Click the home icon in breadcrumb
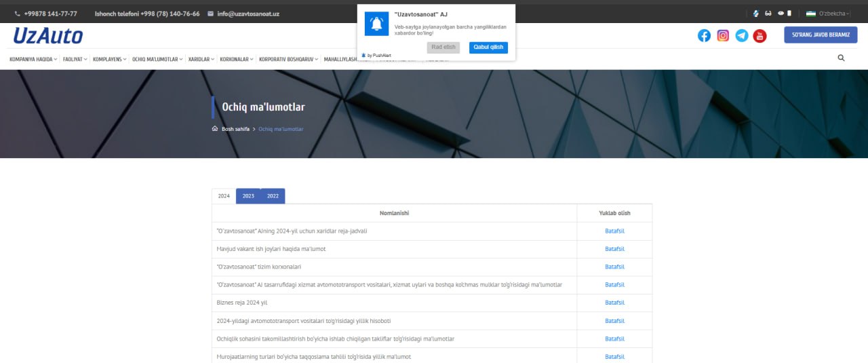Screen dimensions: 868x363 (x=215, y=129)
